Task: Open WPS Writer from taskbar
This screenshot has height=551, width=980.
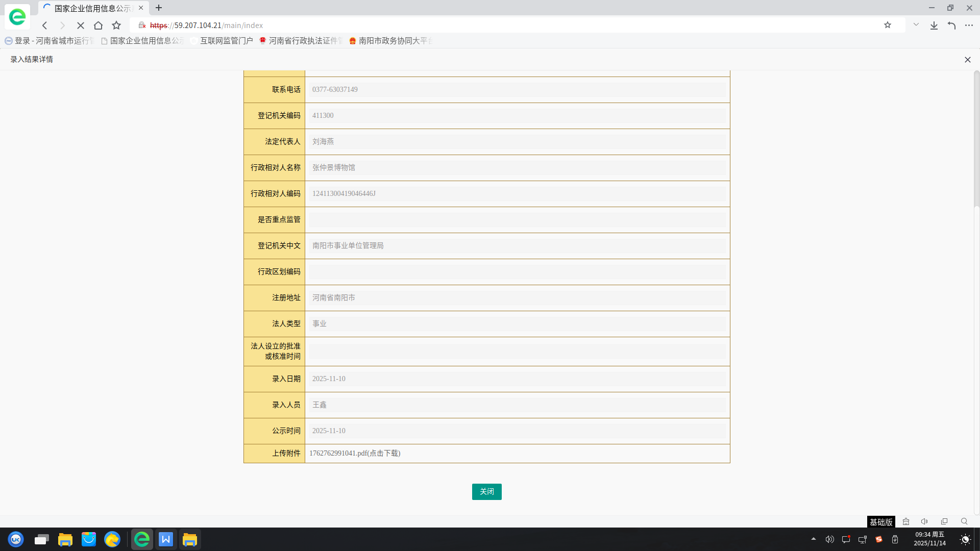Action: 166,539
